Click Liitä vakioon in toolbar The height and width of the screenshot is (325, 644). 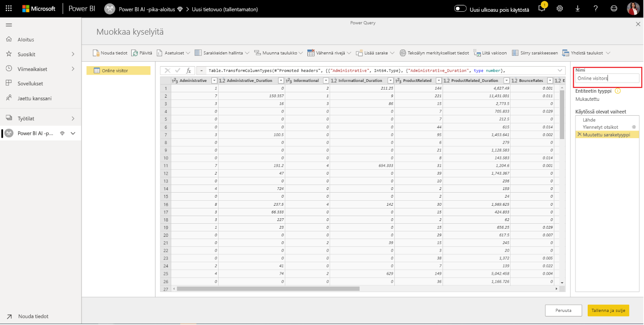490,53
